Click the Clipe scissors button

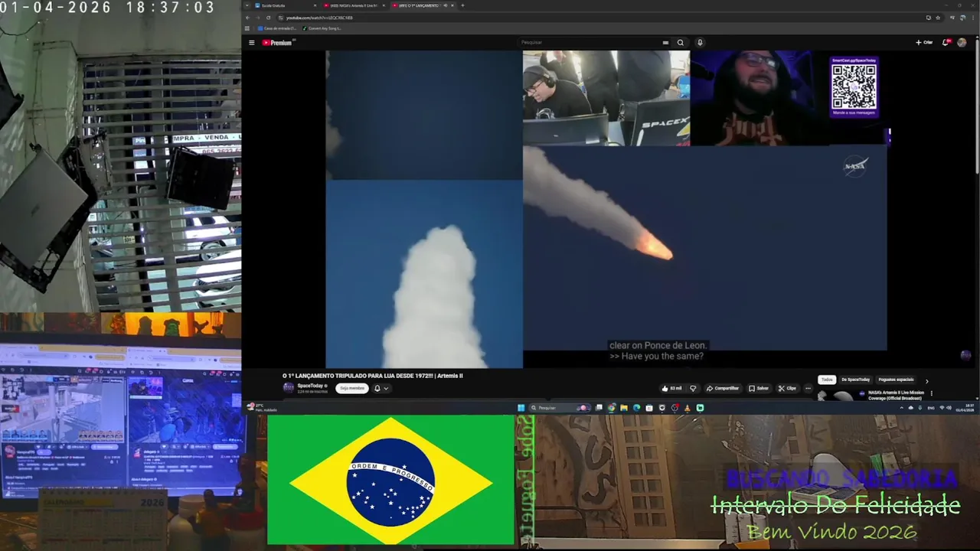point(787,389)
